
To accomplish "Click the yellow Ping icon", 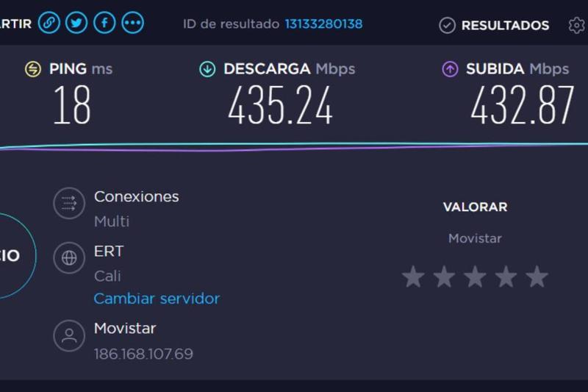I will click(x=33, y=69).
